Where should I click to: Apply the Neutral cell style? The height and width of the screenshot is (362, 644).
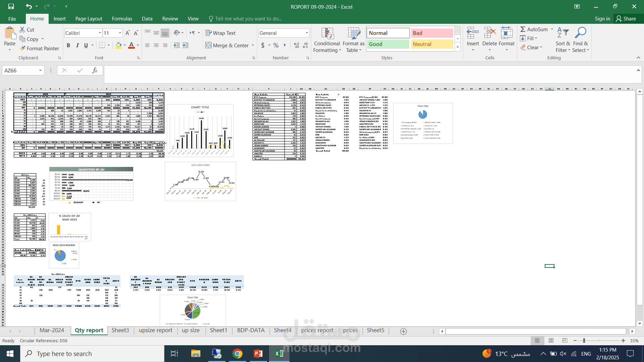(432, 44)
